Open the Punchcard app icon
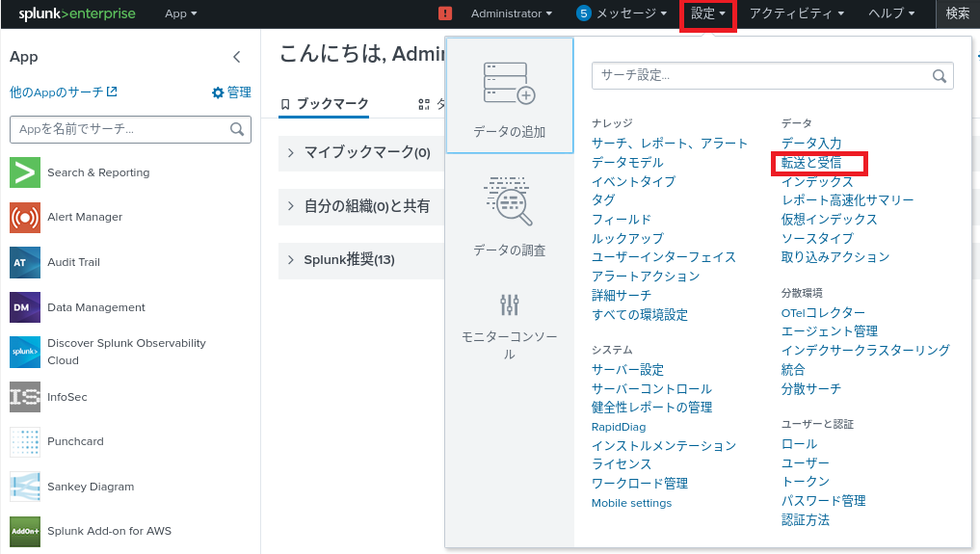 click(x=24, y=441)
